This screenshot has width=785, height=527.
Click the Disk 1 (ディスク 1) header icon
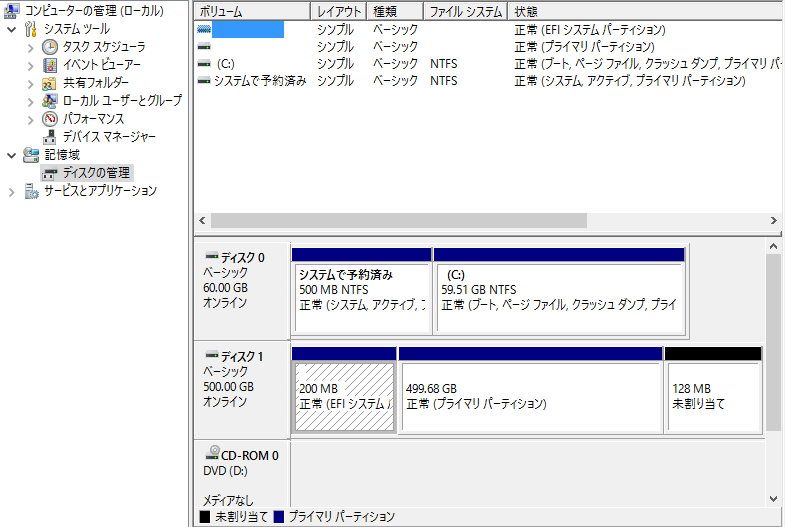211,356
